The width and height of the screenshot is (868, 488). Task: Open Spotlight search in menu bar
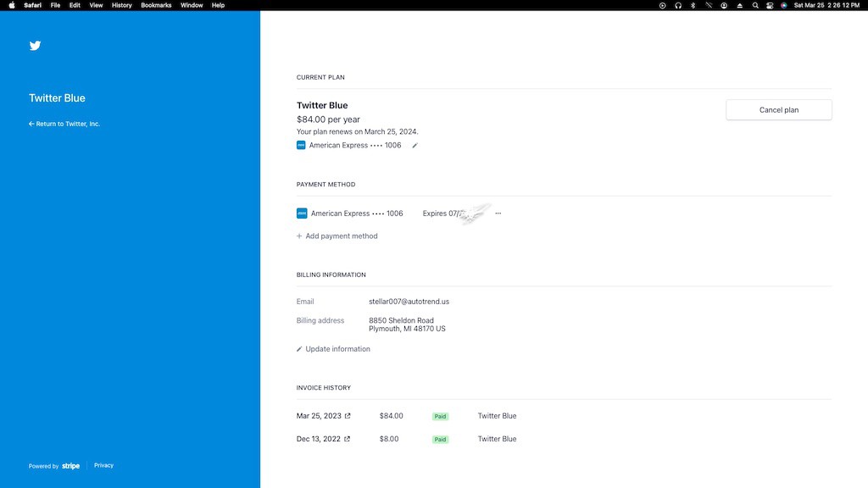[754, 5]
